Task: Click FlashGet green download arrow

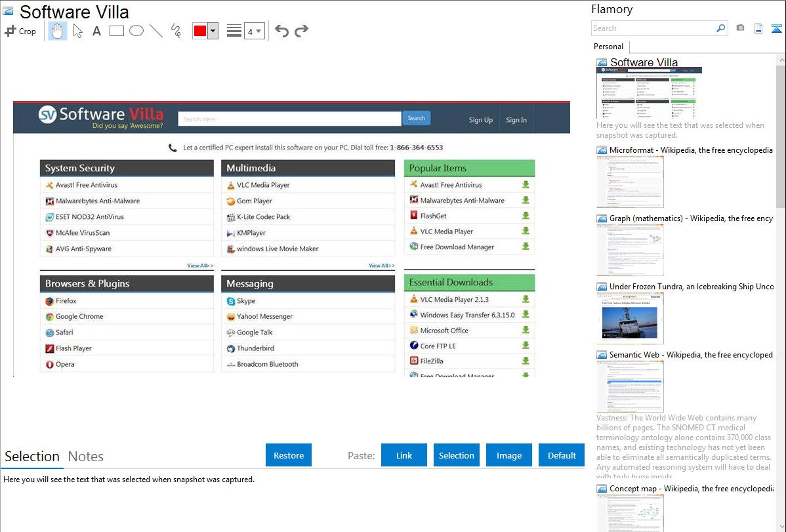Action: [x=526, y=216]
